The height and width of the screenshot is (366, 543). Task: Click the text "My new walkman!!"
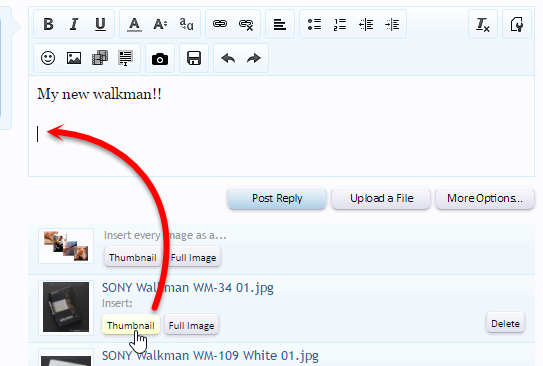(x=99, y=94)
